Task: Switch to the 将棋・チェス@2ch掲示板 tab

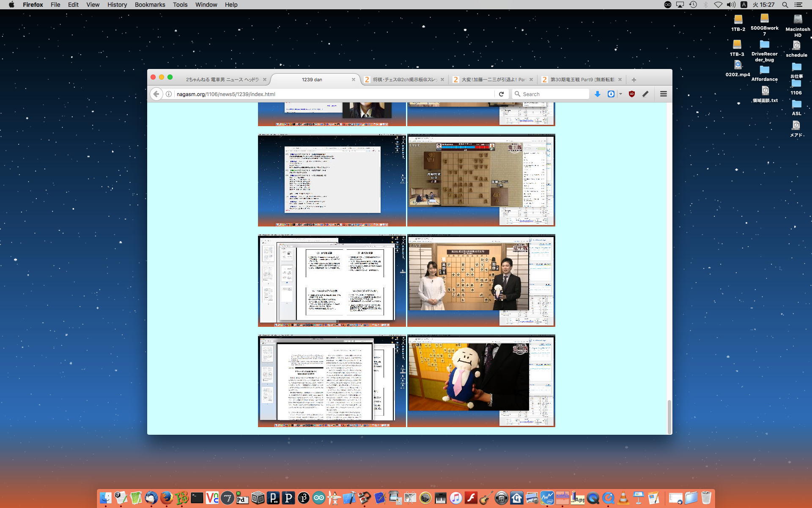Action: (404, 80)
